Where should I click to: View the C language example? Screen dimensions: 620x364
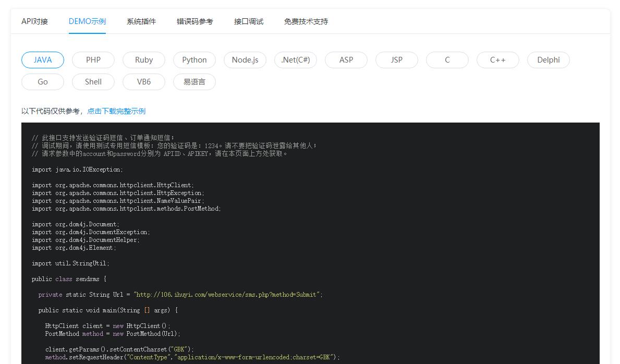click(x=447, y=59)
